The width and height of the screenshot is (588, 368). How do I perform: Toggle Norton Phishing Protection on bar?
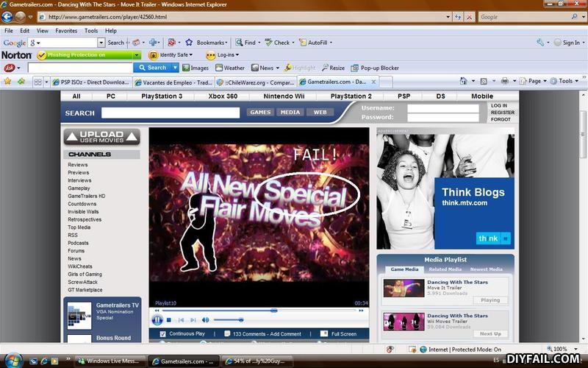(x=89, y=55)
